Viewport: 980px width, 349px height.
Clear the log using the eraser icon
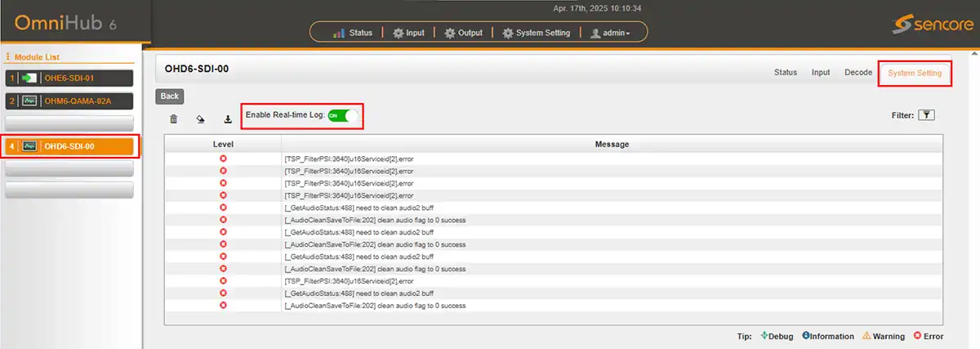pyautogui.click(x=201, y=119)
